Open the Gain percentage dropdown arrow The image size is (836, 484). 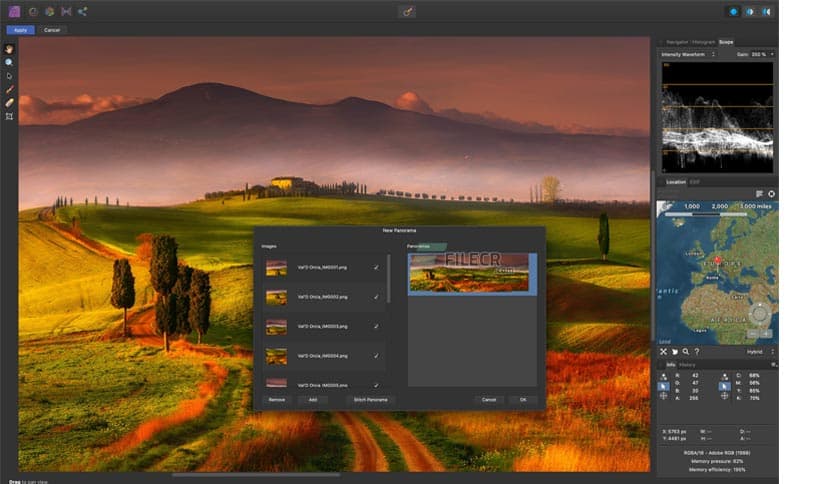[771, 54]
